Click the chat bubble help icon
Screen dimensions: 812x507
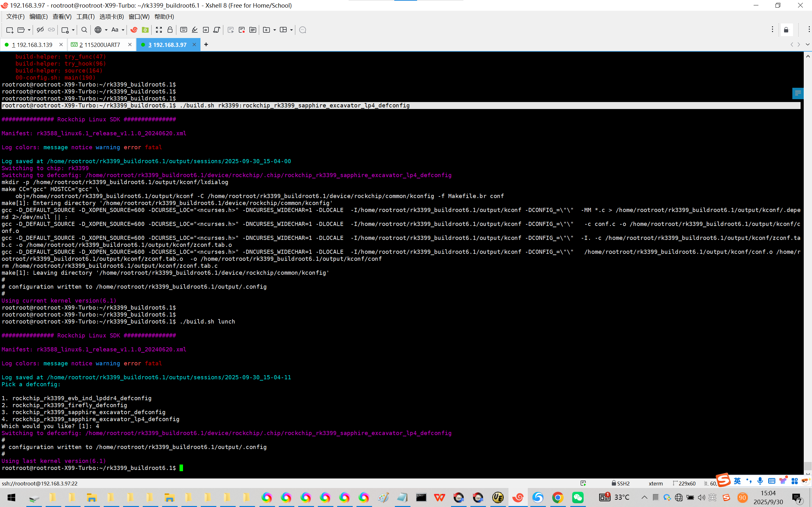[x=302, y=30]
